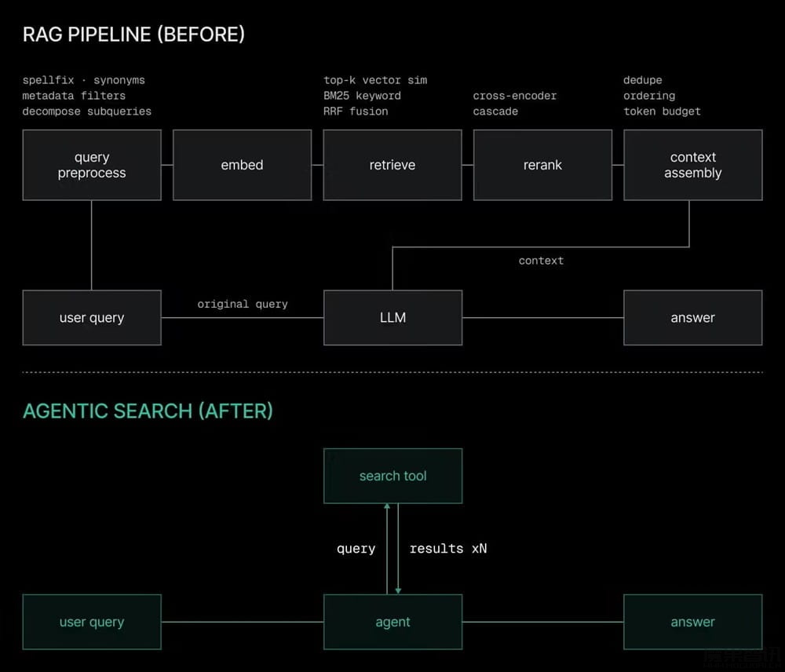Click the 'cascade' label
This screenshot has width=785, height=672.
[x=495, y=111]
